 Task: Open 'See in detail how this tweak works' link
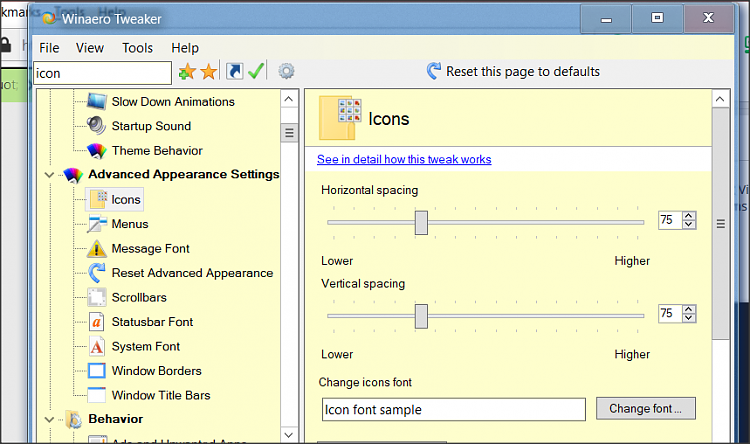point(404,159)
